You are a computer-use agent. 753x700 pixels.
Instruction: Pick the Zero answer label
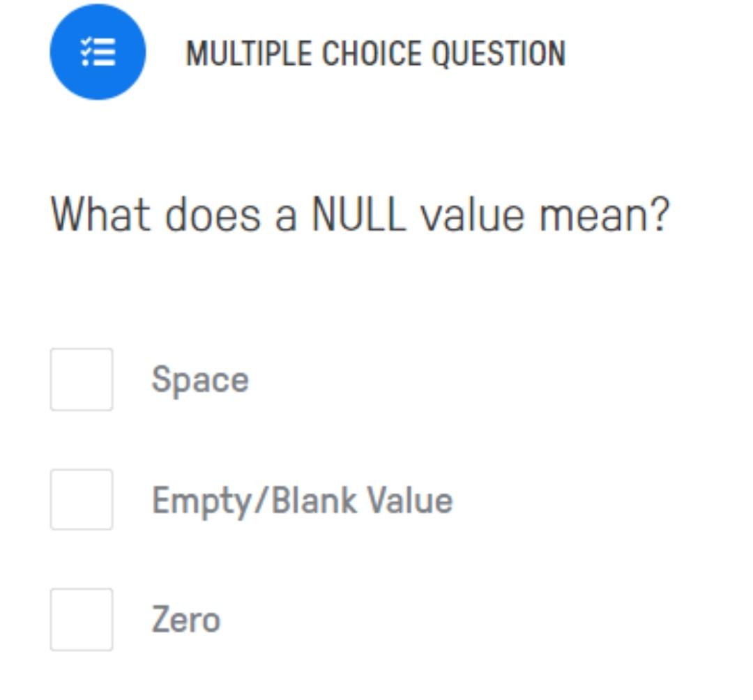point(186,619)
